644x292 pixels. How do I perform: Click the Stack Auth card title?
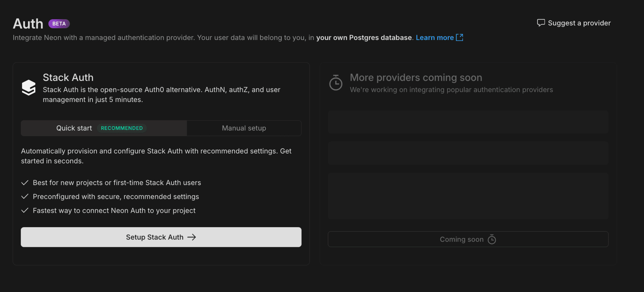tap(68, 78)
